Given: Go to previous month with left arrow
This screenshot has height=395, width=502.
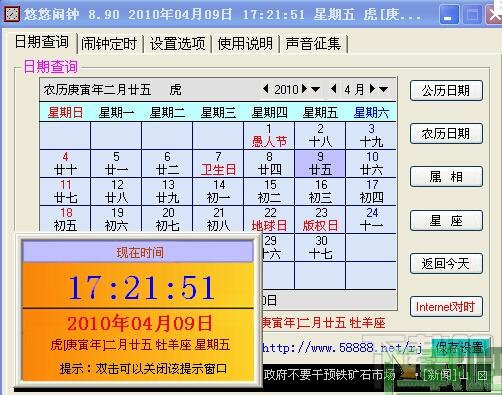Looking at the screenshot, I should pyautogui.click(x=333, y=89).
